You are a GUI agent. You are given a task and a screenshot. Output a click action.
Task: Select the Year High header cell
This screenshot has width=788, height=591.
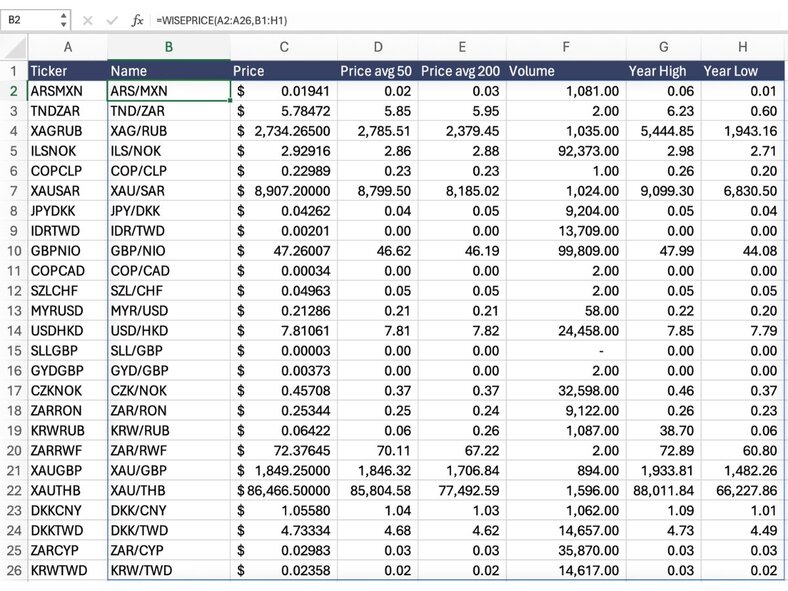click(663, 71)
